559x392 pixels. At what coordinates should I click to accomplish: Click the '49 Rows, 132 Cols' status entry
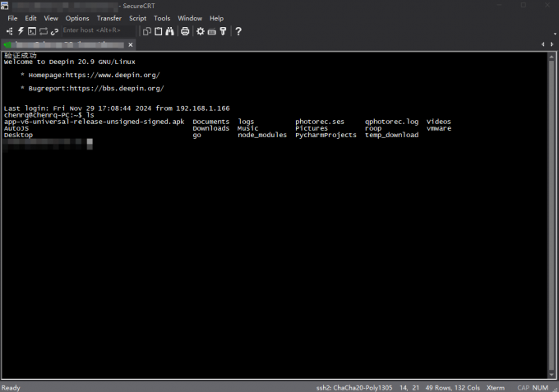coord(453,388)
